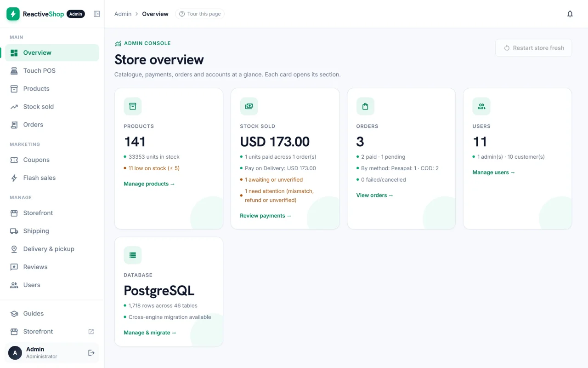
Task: Click the "11 low on stock (≤ 5)" text
Action: pos(154,168)
